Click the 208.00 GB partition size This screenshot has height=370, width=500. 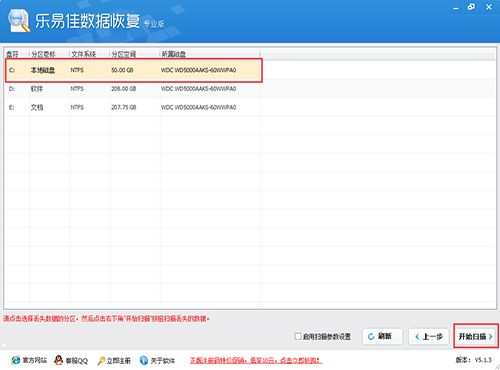[x=124, y=89]
